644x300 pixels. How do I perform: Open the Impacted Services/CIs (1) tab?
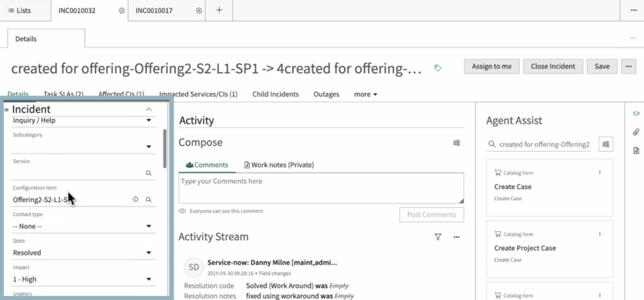click(x=199, y=94)
